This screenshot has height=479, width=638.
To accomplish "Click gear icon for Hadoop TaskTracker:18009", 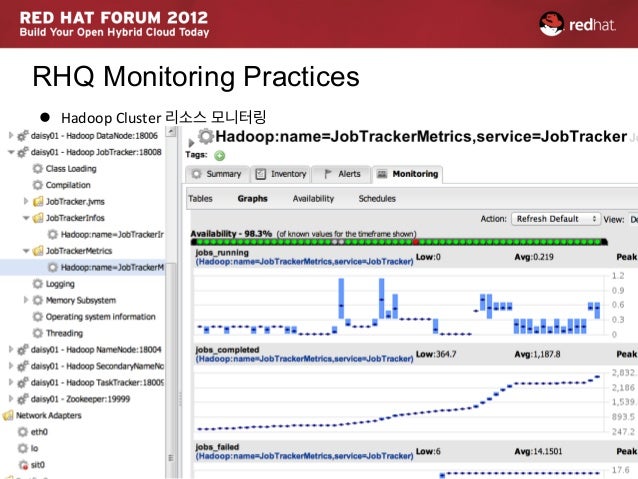I will point(23,383).
